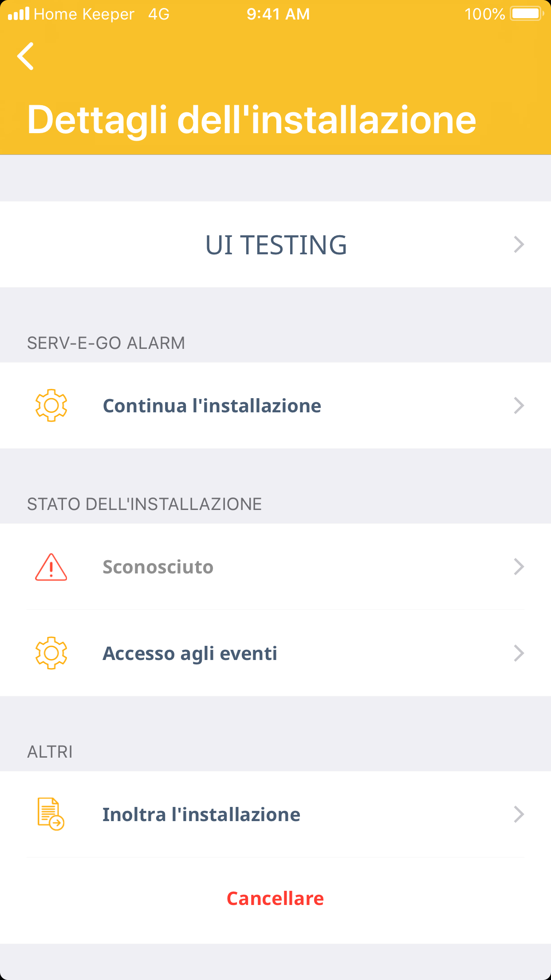Tap the Sconosciuto status label

(x=158, y=567)
